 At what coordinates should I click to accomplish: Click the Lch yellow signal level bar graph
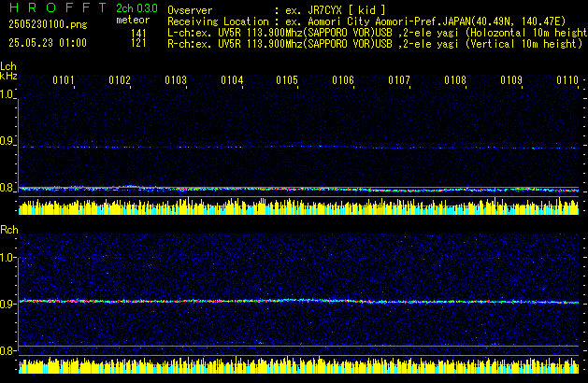(298, 206)
